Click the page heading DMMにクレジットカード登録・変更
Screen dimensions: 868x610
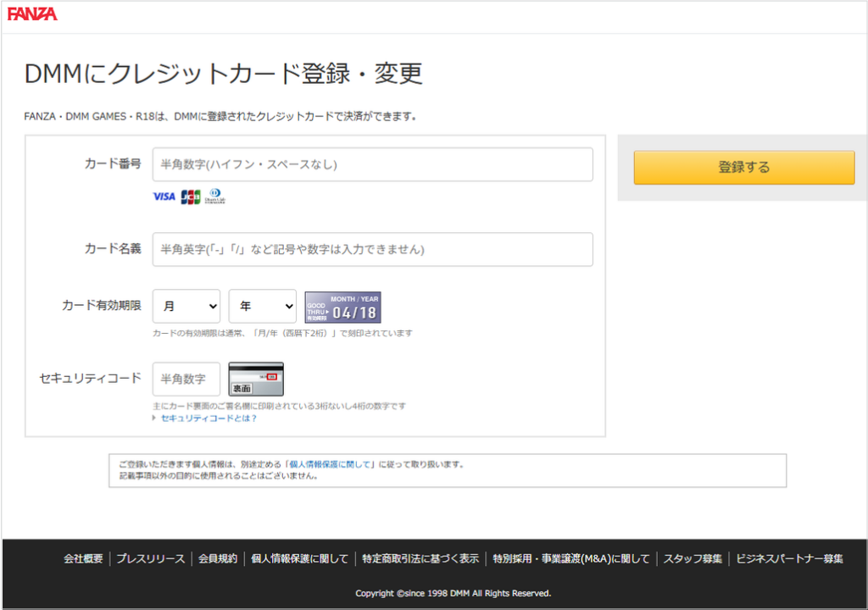pyautogui.click(x=224, y=74)
